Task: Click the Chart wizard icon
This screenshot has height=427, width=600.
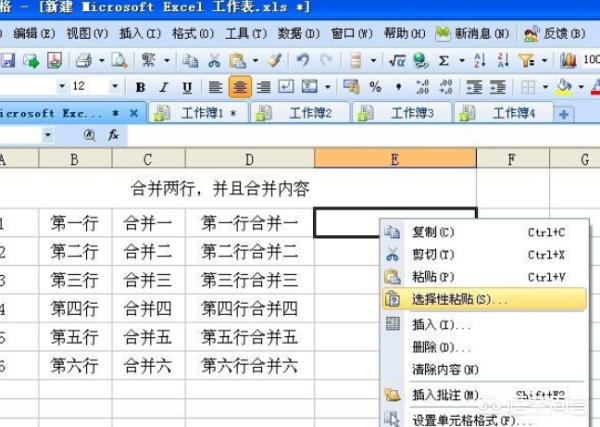Action: tap(568, 60)
